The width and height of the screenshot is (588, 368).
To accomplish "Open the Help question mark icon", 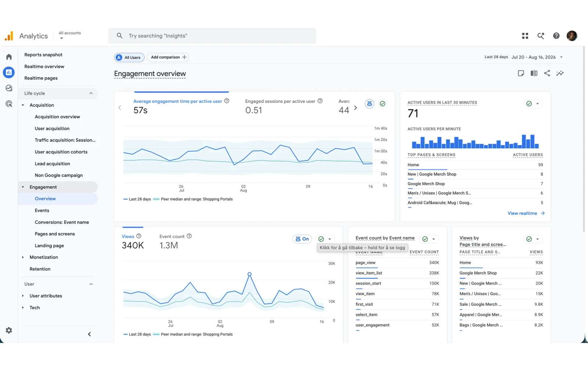I will [x=556, y=36].
